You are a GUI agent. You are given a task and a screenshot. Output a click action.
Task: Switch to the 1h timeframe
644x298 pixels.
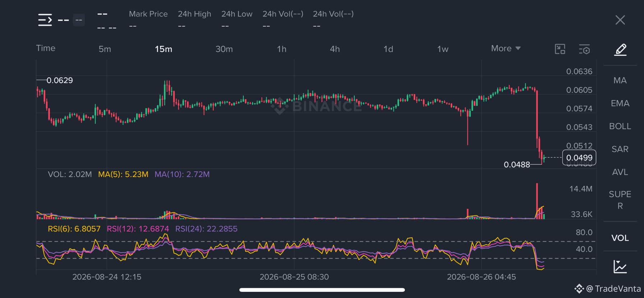(x=282, y=49)
